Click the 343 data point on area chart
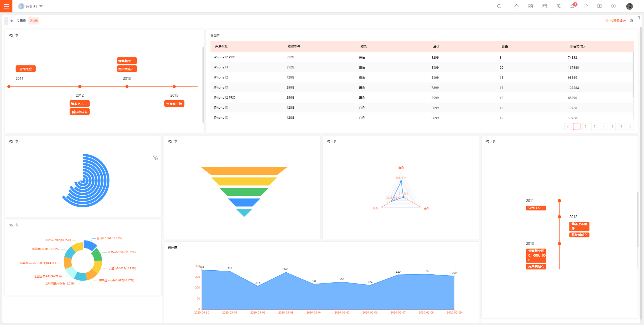The height and width of the screenshot is (325, 644). click(286, 272)
